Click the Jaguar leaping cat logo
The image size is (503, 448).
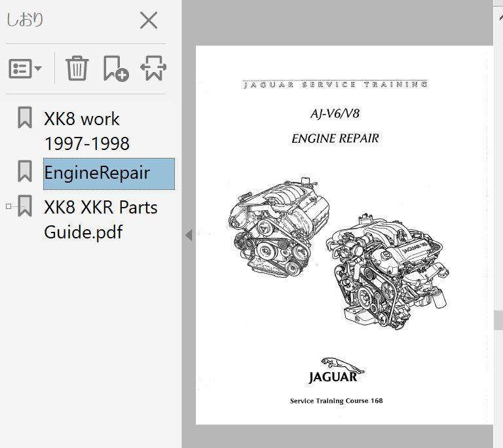tap(333, 362)
